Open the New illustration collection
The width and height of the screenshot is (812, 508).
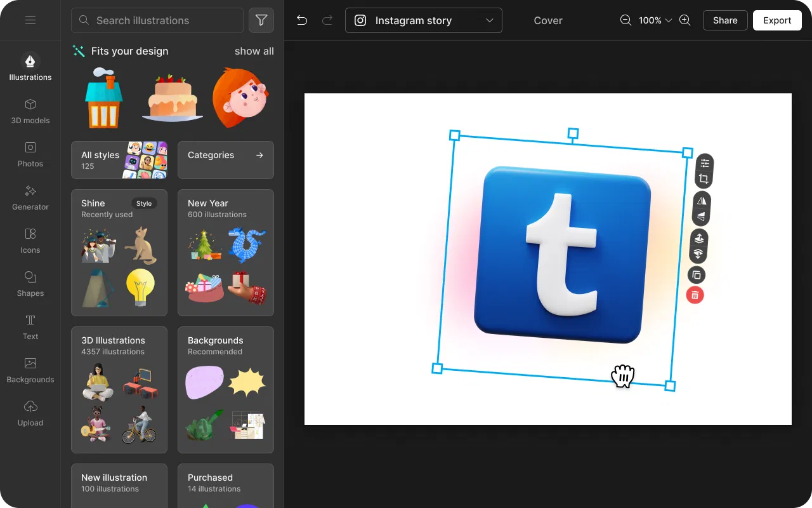point(119,486)
